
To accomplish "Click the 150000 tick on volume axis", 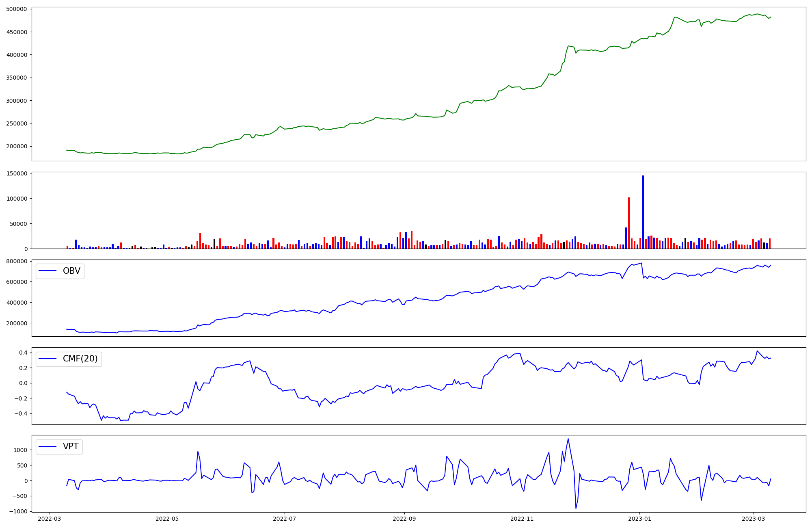I will click(x=16, y=173).
